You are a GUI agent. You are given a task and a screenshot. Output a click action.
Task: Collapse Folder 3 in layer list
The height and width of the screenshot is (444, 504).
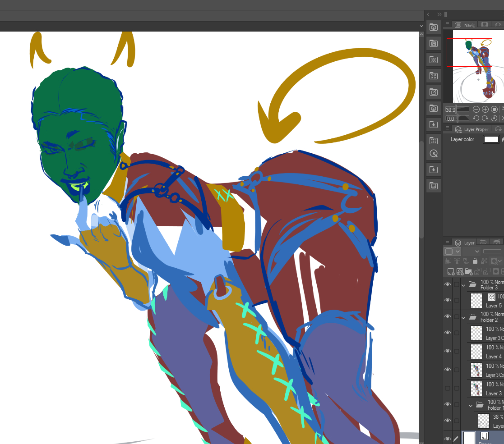click(x=463, y=284)
